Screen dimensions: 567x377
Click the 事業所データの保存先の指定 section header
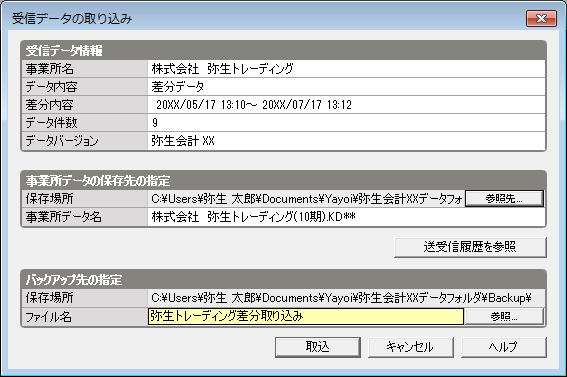point(283,180)
